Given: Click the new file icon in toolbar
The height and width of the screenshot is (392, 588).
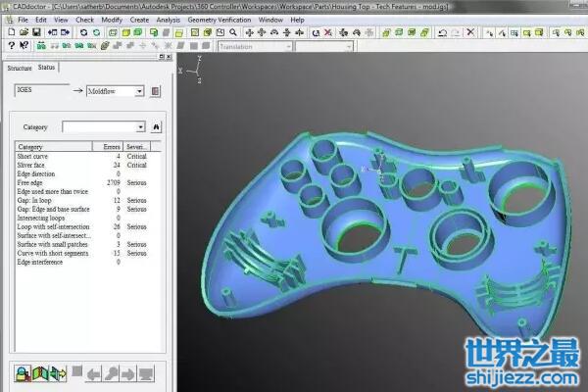Looking at the screenshot, I should coord(9,32).
